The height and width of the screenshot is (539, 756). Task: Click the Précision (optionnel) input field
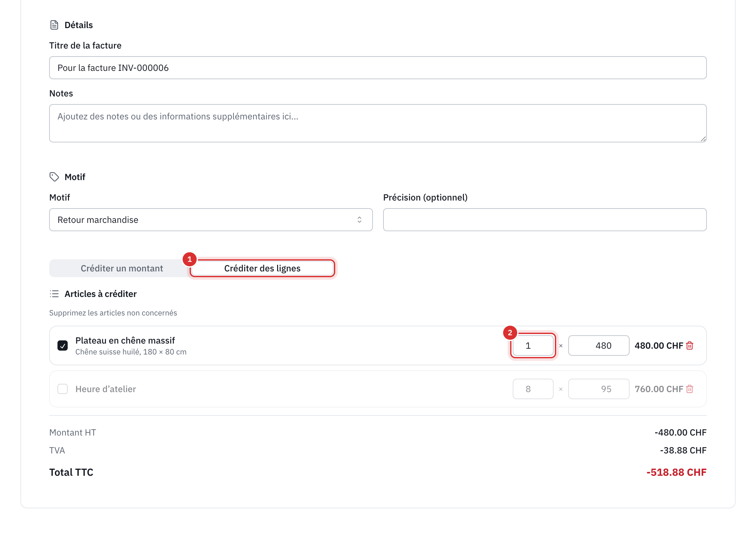point(545,220)
